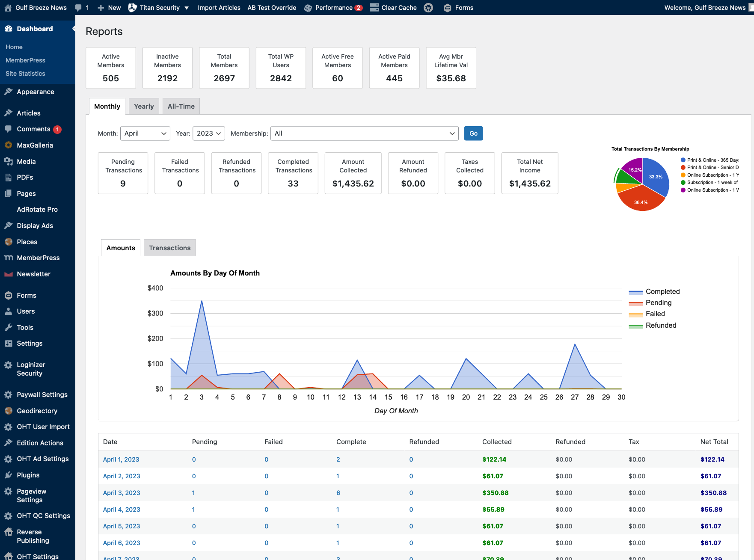
Task: Open the Plugins sidebar icon
Action: [9, 475]
